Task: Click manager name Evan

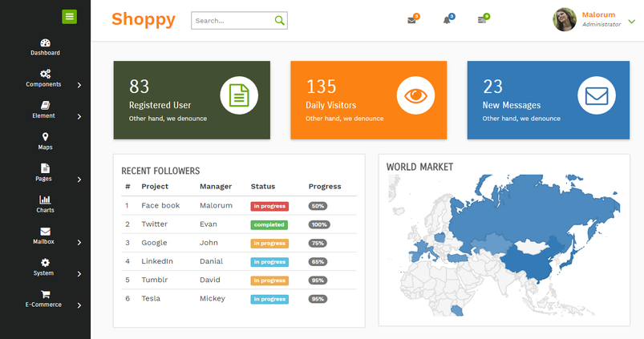Action: (x=209, y=224)
